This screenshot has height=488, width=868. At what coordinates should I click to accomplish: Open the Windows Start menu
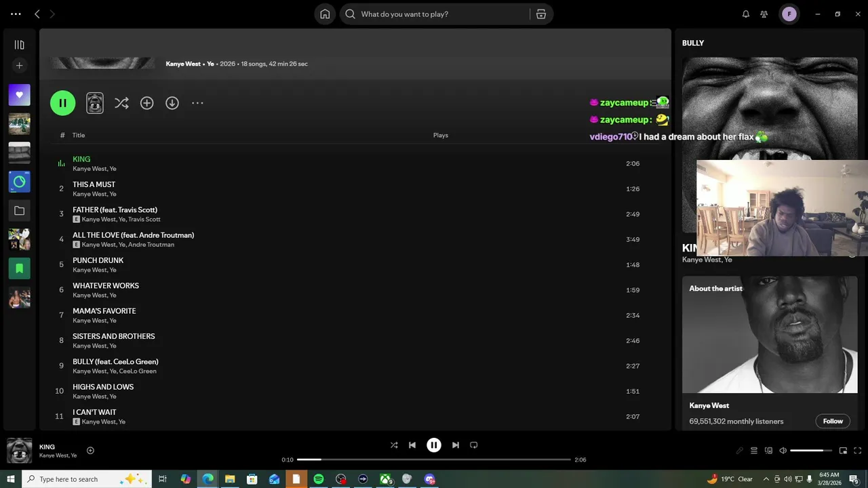(11, 479)
